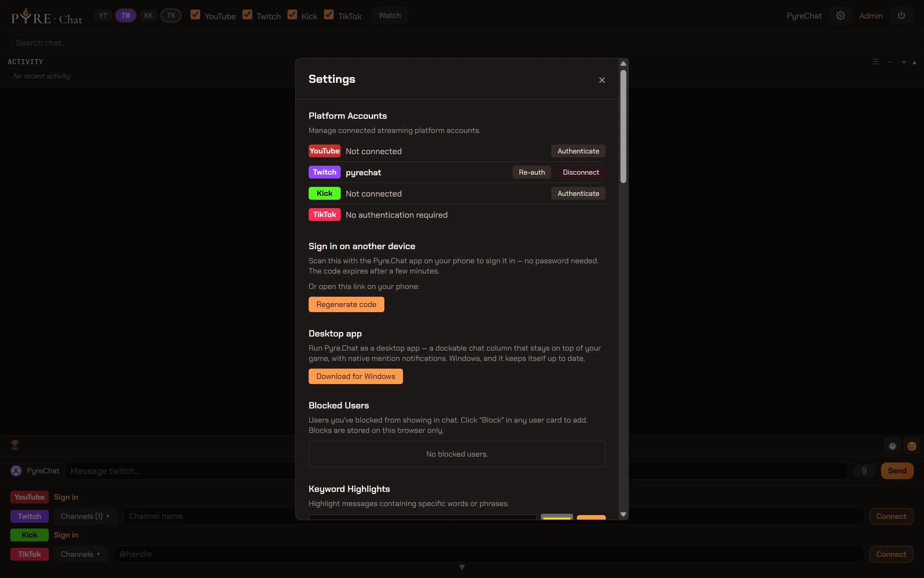Close the Settings dialog with X
This screenshot has width=924, height=578.
click(602, 80)
